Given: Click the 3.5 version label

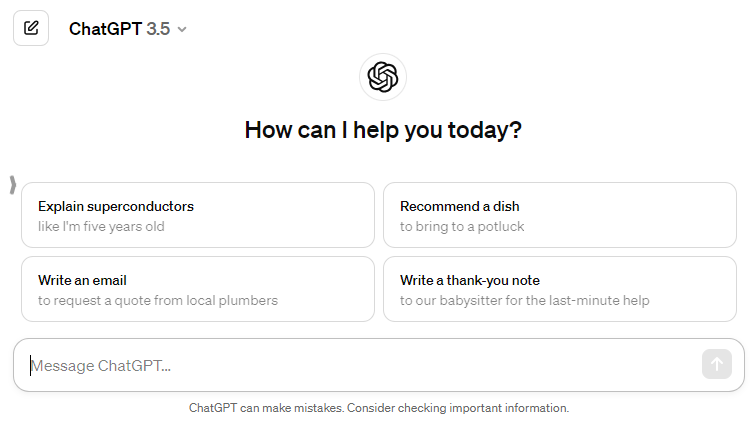Looking at the screenshot, I should pos(158,29).
